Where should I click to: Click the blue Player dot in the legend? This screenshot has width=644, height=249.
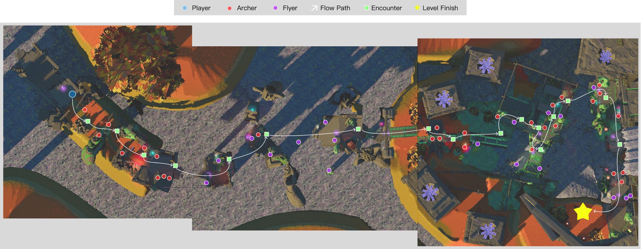click(x=185, y=8)
